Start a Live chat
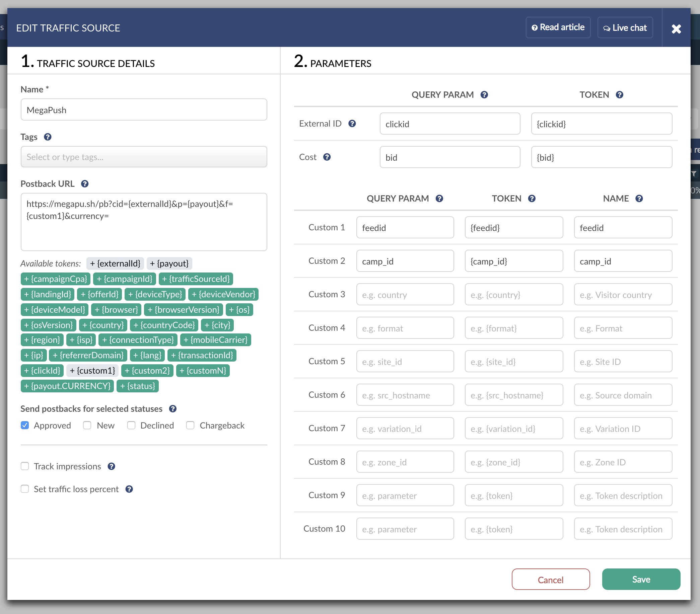 coord(625,27)
